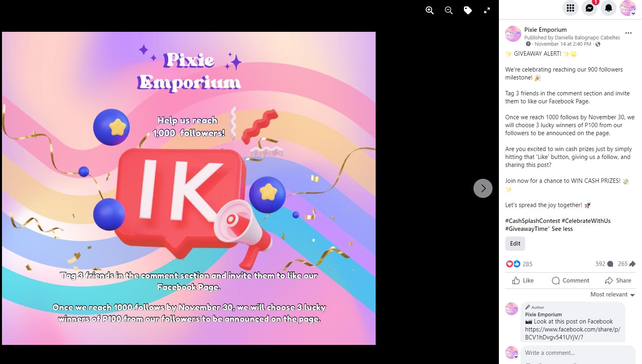
Task: Open Messenger chats
Action: (590, 8)
